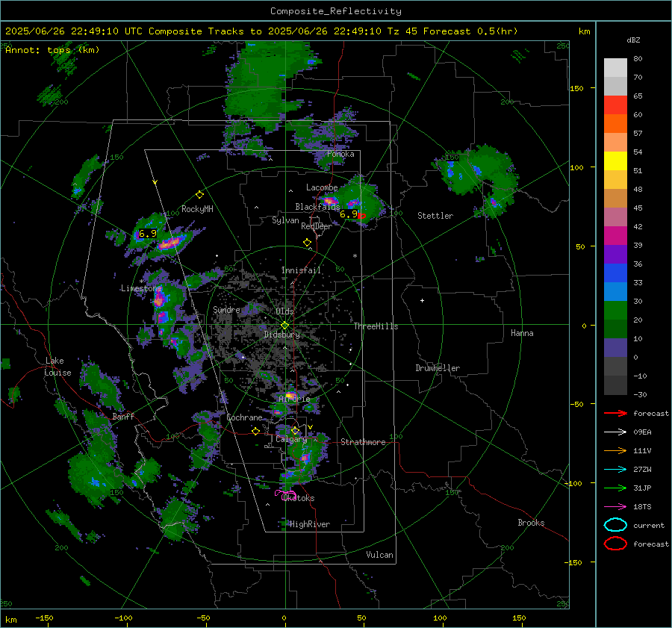Click the Blackfalds city label

point(317,207)
